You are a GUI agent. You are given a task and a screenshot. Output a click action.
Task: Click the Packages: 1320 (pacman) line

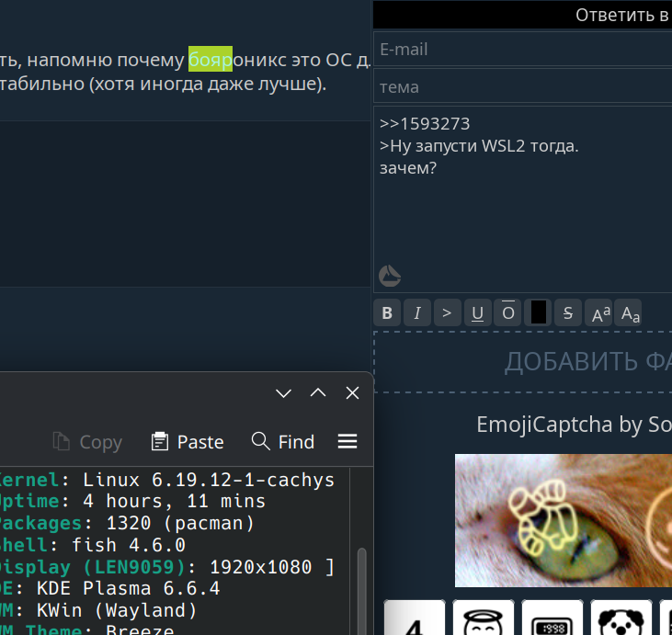[127, 523]
